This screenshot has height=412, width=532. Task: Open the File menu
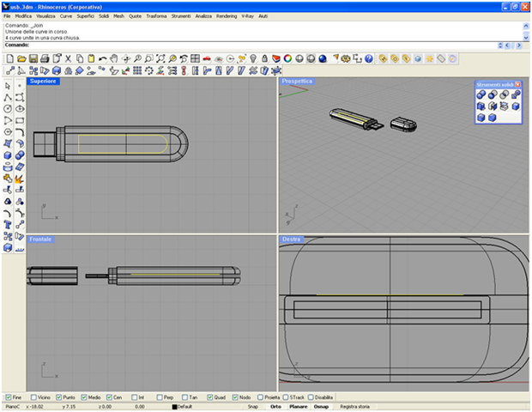[x=7, y=16]
